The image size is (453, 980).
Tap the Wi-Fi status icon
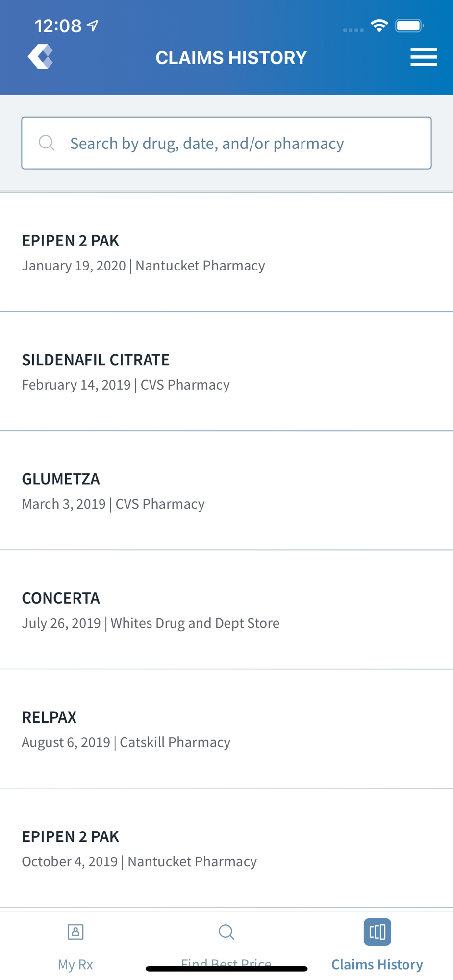[x=379, y=25]
